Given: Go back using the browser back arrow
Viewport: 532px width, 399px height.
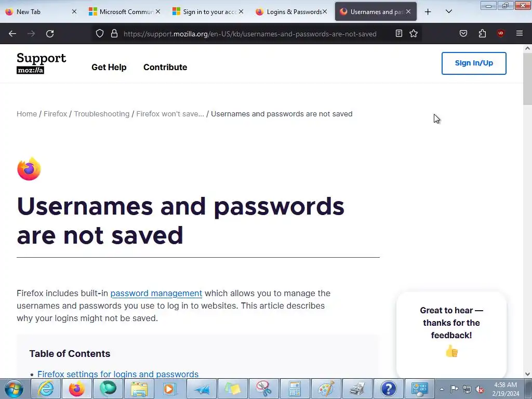Looking at the screenshot, I should coord(12,34).
